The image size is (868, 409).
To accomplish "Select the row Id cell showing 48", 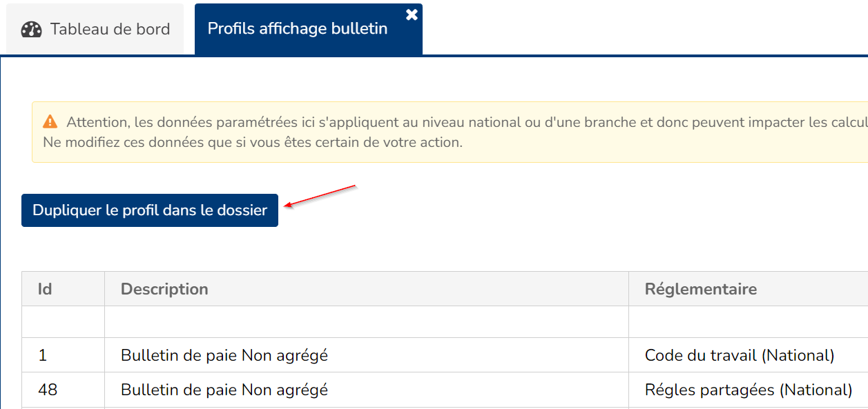I will [x=48, y=390].
